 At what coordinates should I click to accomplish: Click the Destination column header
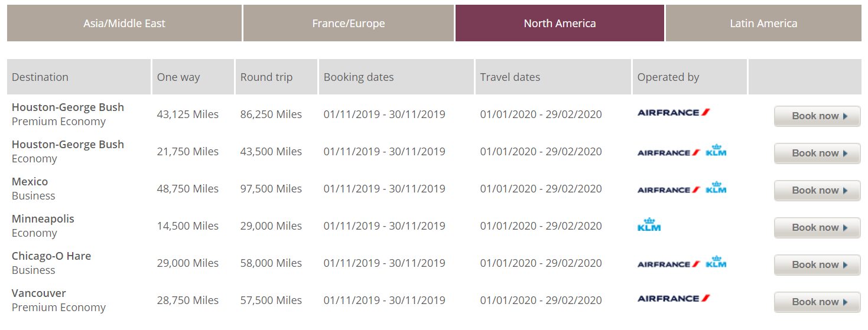pyautogui.click(x=40, y=77)
